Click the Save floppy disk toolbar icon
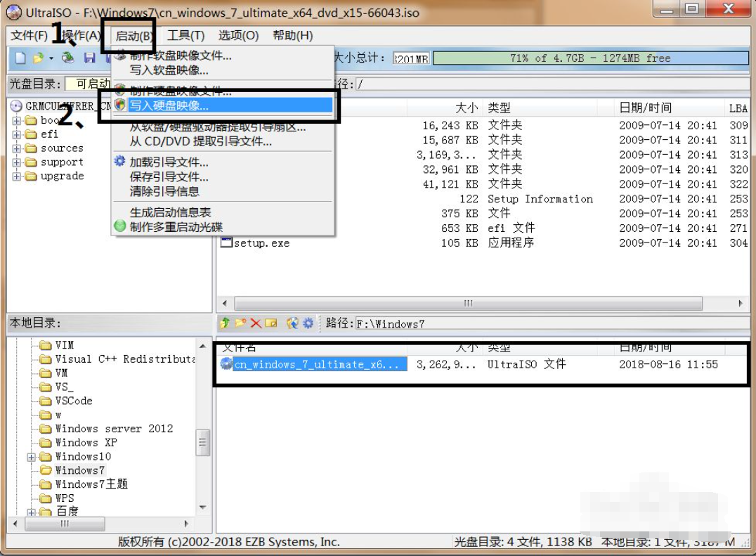This screenshot has height=556, width=756. tap(89, 58)
